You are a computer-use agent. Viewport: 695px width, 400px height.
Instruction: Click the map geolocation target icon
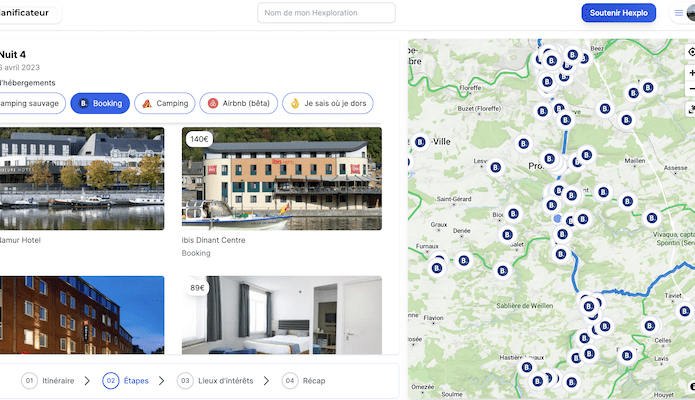(x=691, y=51)
